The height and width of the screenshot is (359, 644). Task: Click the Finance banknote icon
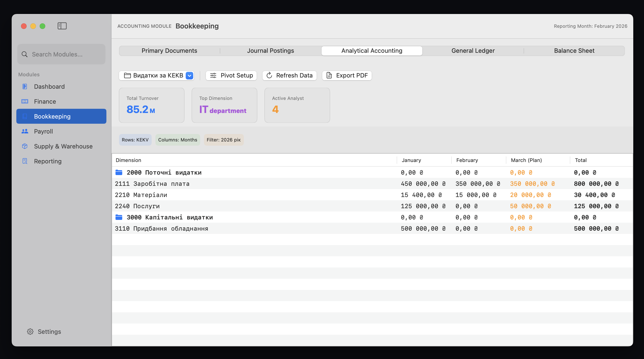pos(25,101)
